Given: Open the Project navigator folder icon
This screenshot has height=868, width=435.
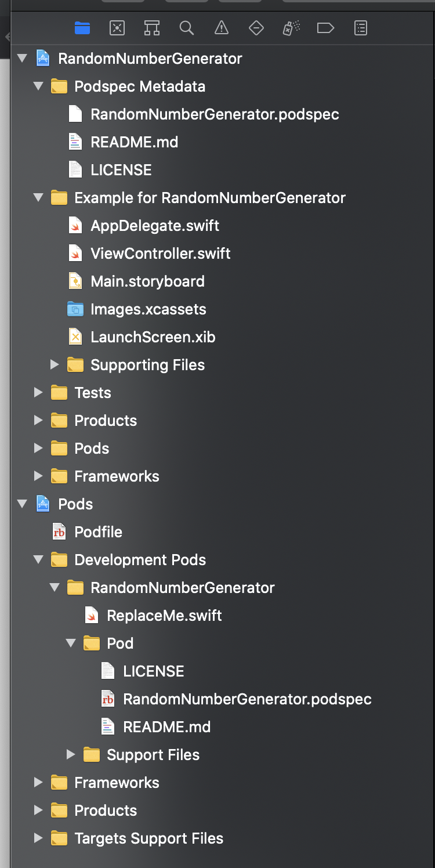Looking at the screenshot, I should click(82, 28).
